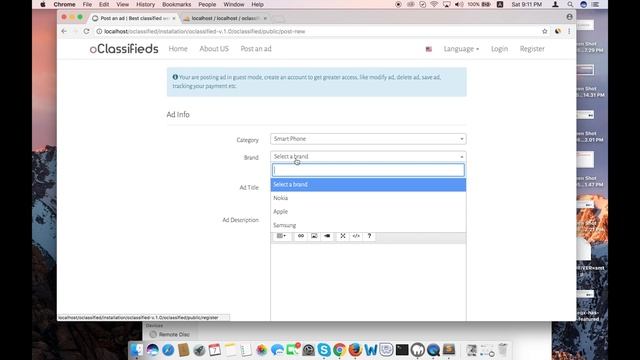Viewport: 640px width, 360px height.
Task: Click the browser extension icon beside the star
Action: pyautogui.click(x=558, y=31)
